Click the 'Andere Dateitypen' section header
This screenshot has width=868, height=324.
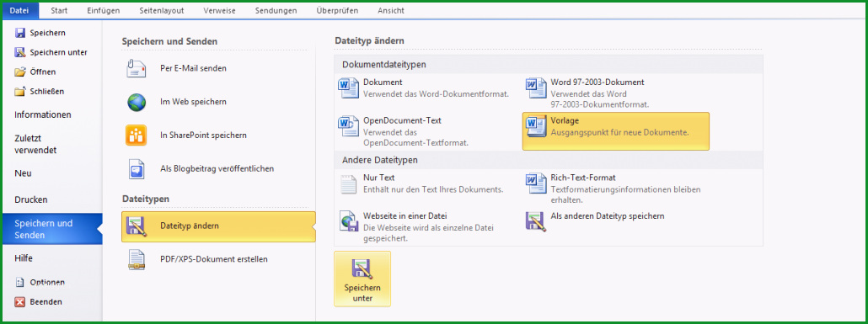tap(380, 161)
